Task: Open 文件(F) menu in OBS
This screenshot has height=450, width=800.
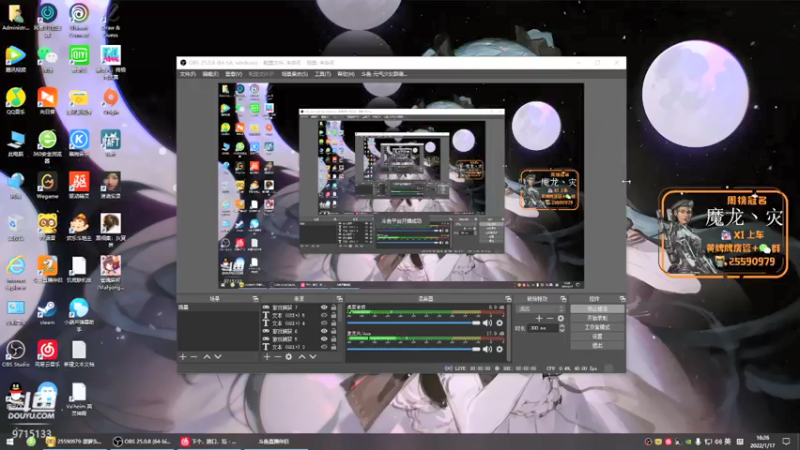Action: [x=188, y=74]
